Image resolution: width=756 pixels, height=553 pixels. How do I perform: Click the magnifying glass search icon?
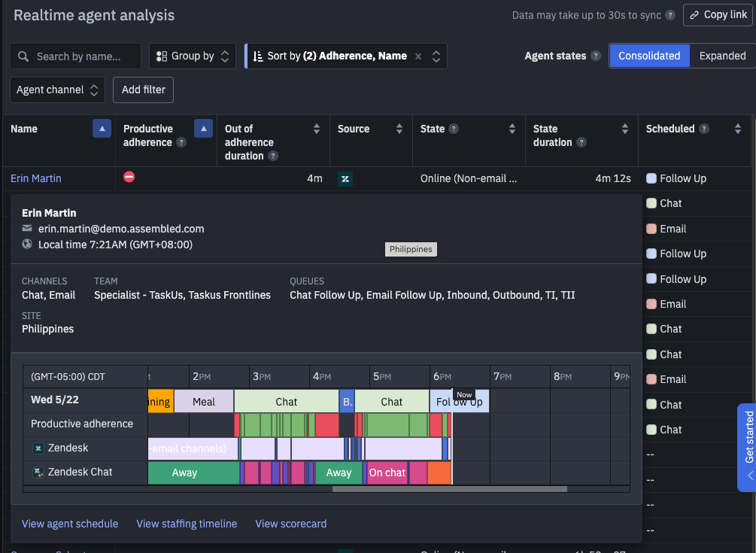pyautogui.click(x=23, y=56)
